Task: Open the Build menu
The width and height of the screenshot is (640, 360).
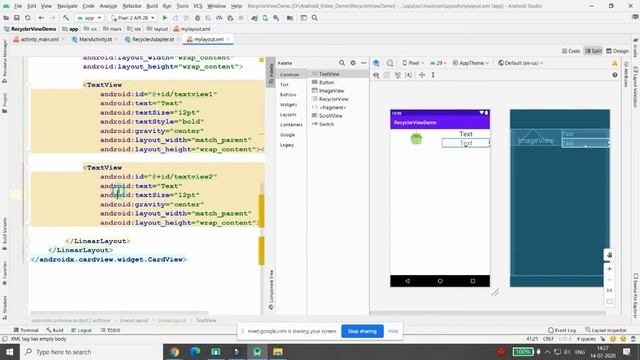Action: pos(152,6)
